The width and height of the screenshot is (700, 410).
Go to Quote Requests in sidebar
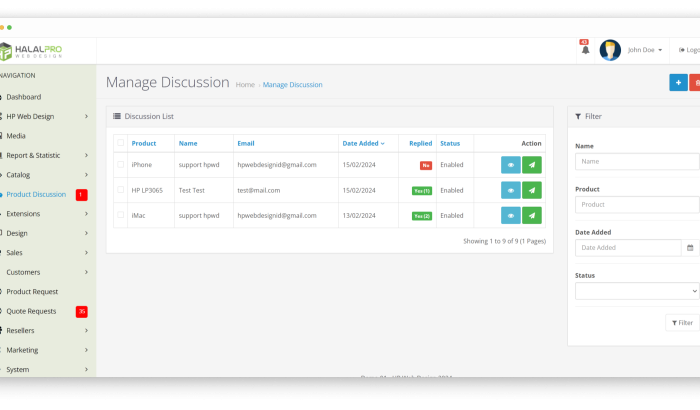tap(31, 311)
